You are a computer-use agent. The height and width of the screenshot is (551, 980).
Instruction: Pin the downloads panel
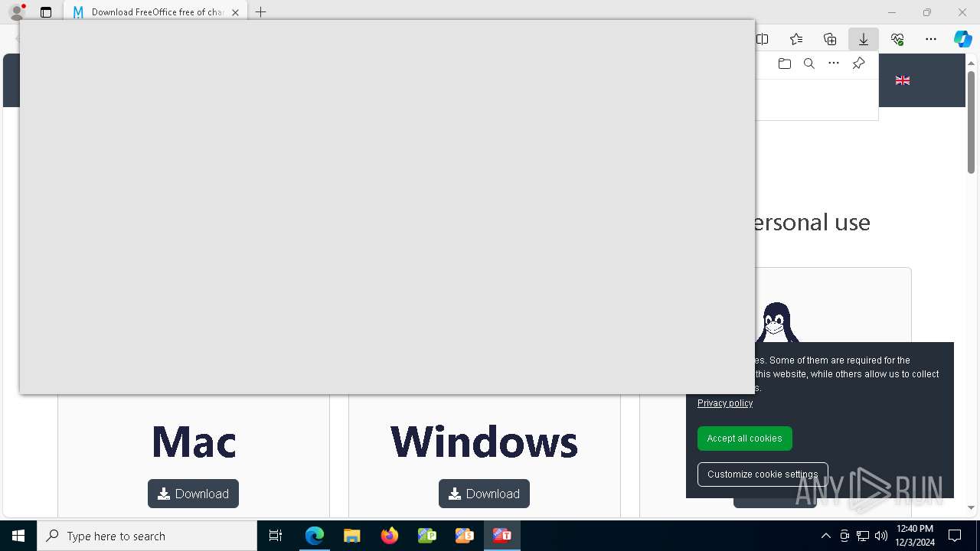click(x=858, y=64)
